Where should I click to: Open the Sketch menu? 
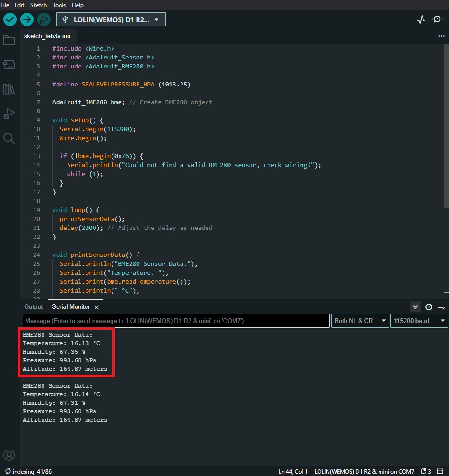[38, 5]
